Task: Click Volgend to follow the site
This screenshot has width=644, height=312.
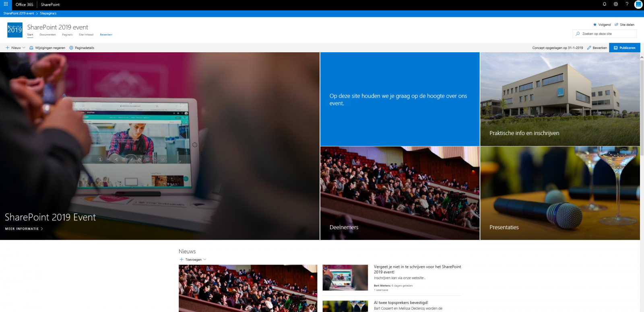Action: [602, 25]
